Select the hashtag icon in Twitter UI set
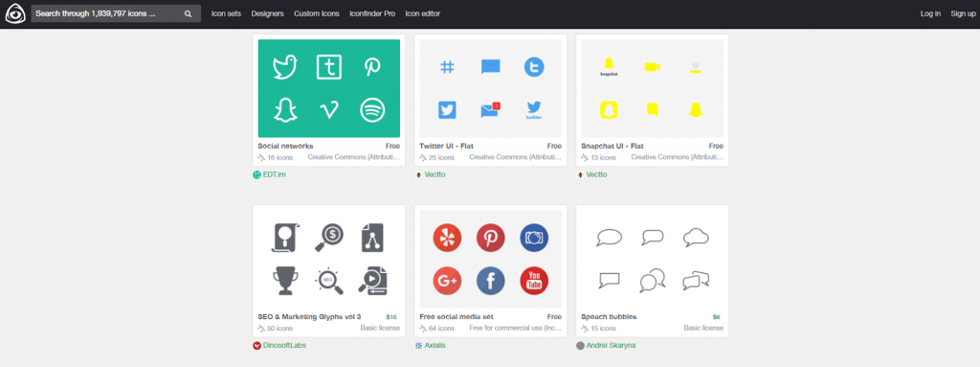980x367 pixels. [x=447, y=67]
